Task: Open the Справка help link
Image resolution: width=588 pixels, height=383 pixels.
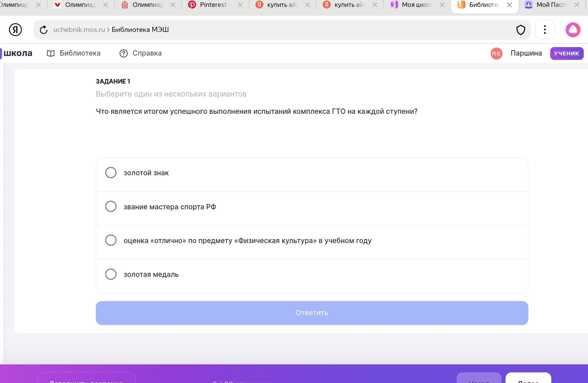Action: coord(147,53)
